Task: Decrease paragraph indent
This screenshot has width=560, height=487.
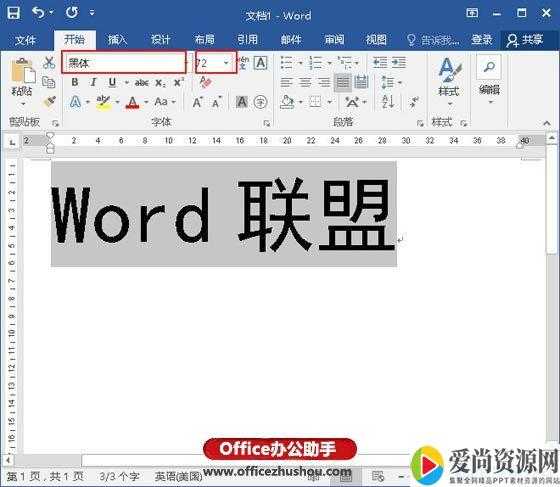Action: tap(380, 63)
